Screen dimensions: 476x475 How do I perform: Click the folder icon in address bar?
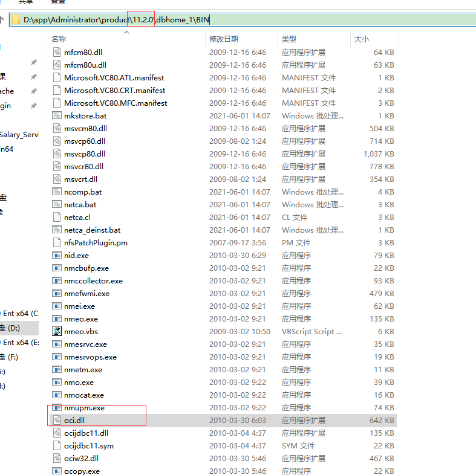[x=16, y=20]
